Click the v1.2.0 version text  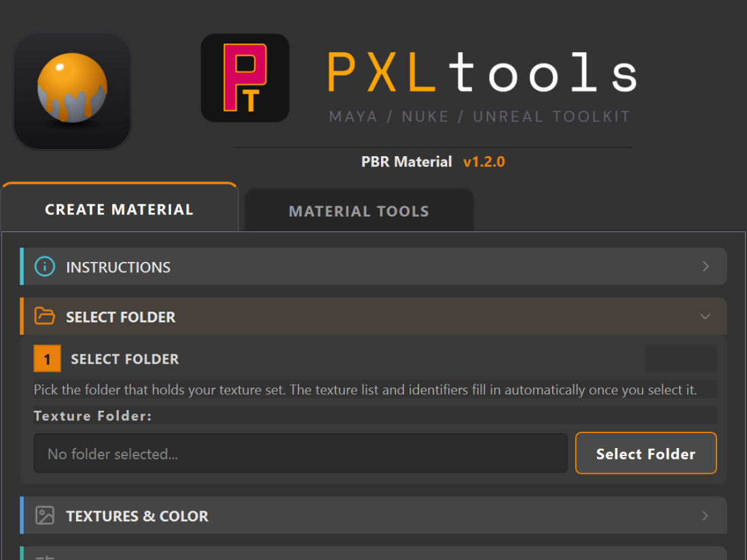(x=484, y=162)
